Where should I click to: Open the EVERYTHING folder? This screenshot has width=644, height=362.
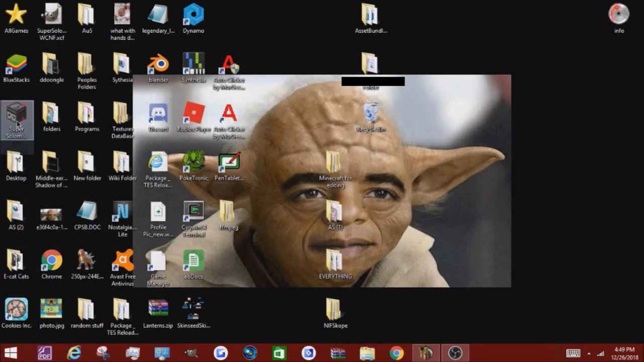click(x=335, y=265)
